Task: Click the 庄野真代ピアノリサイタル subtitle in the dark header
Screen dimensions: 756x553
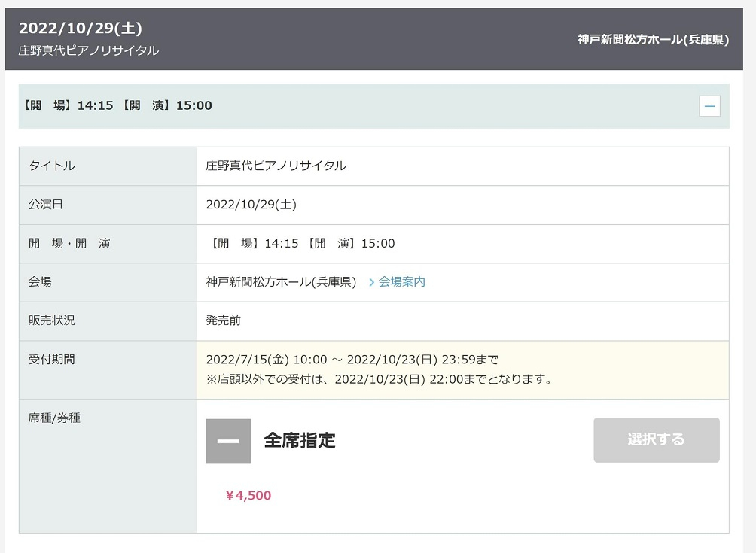Action: coord(89,50)
